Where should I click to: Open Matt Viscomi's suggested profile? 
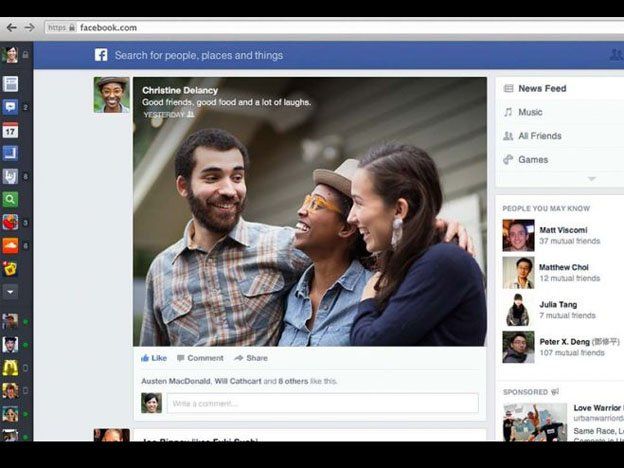tap(563, 230)
